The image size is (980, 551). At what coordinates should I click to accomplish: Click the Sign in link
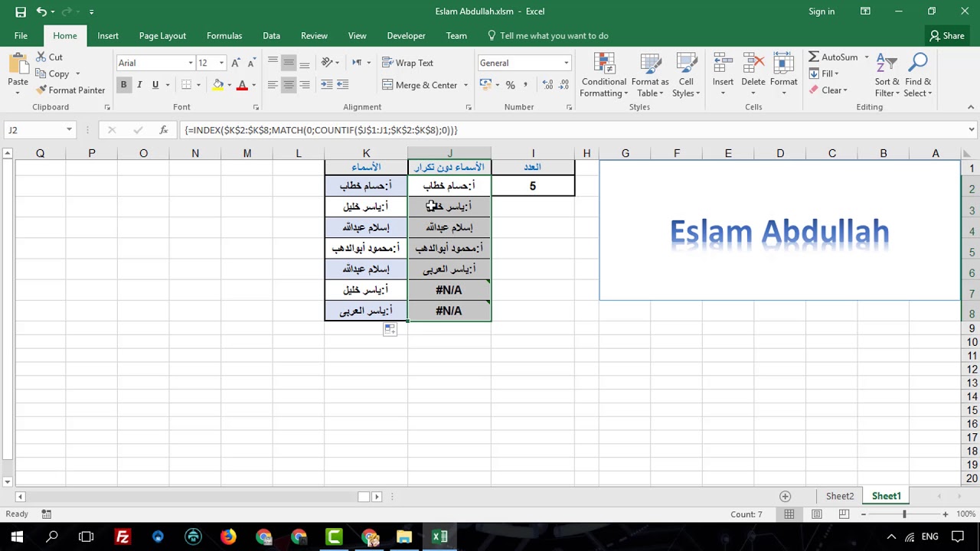click(822, 11)
